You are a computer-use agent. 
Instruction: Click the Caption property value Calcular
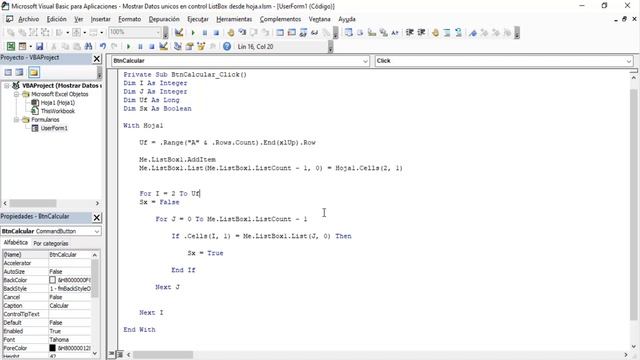coord(69,306)
